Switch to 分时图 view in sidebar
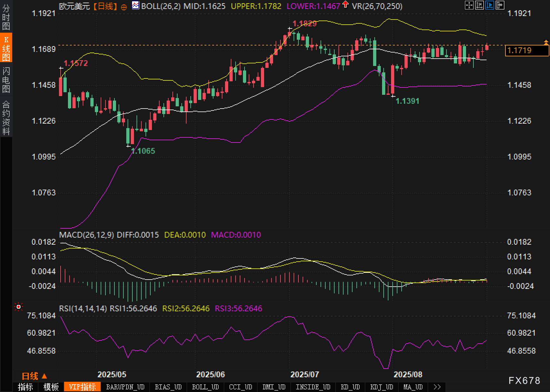The image size is (550, 392). tap(6, 17)
